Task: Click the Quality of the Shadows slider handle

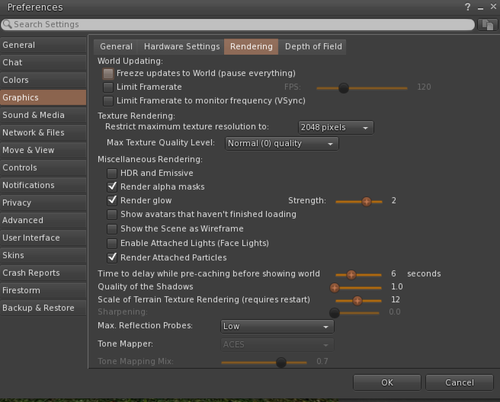Action: (335, 288)
